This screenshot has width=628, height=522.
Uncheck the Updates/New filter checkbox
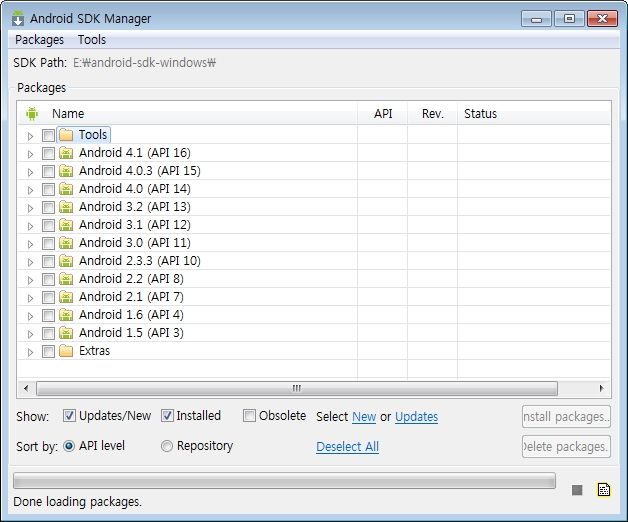pos(69,416)
